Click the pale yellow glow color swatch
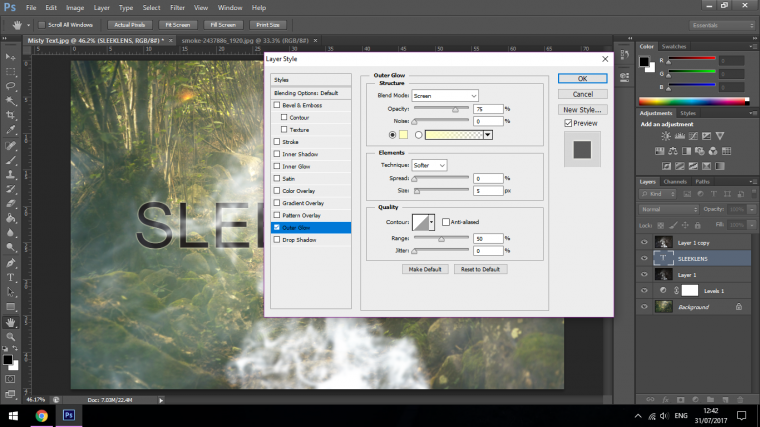 pyautogui.click(x=403, y=135)
